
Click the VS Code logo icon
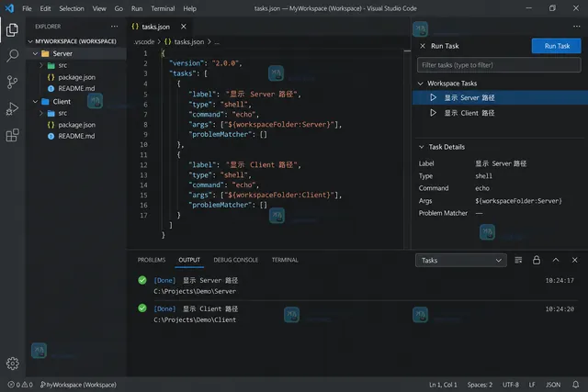(x=9, y=8)
